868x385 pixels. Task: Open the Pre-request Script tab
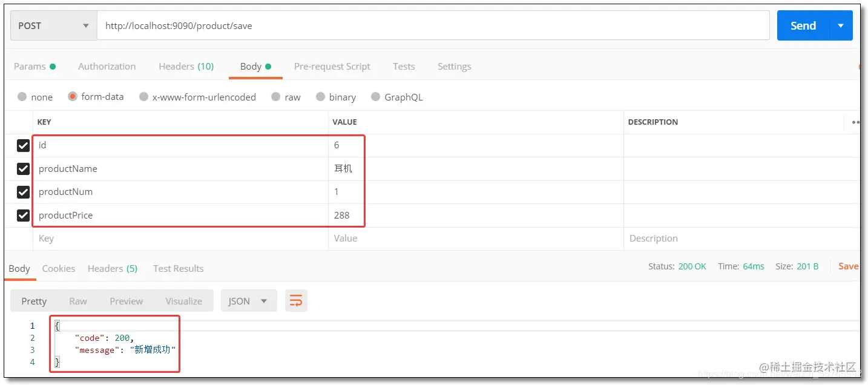(332, 67)
